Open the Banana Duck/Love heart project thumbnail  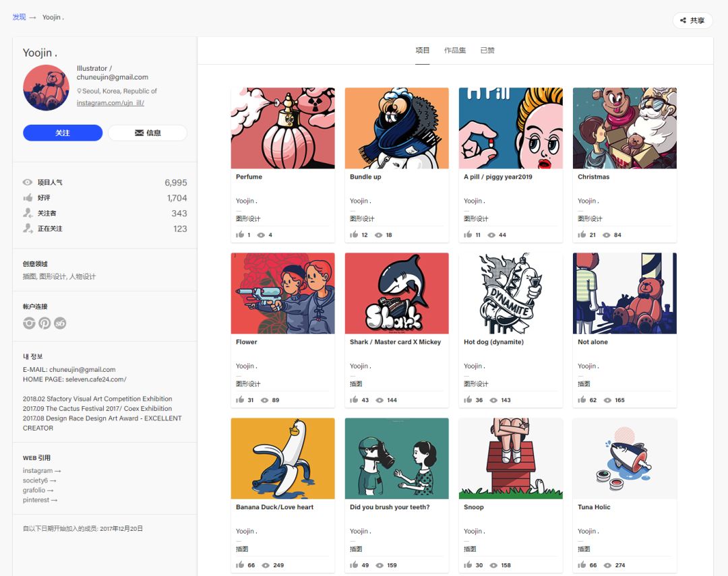coord(282,458)
